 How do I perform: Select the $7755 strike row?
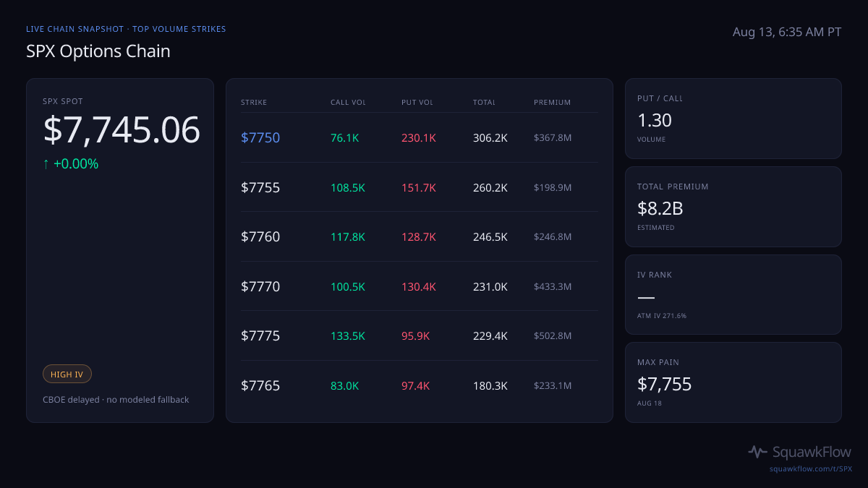click(420, 187)
